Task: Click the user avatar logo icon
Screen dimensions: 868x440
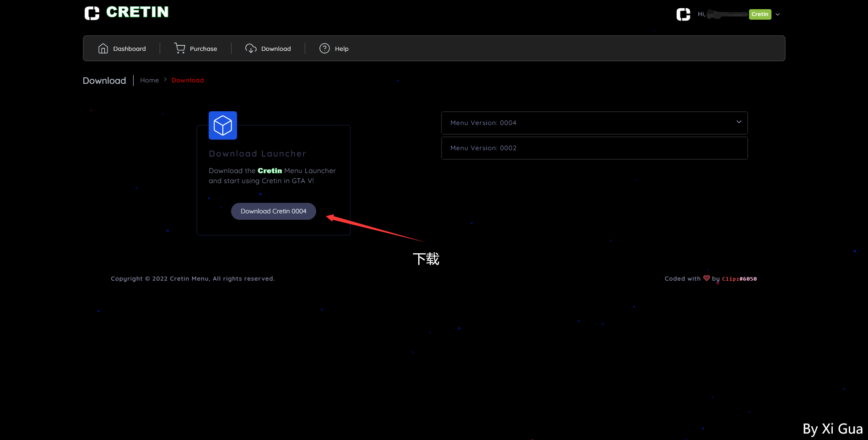Action: click(x=683, y=14)
